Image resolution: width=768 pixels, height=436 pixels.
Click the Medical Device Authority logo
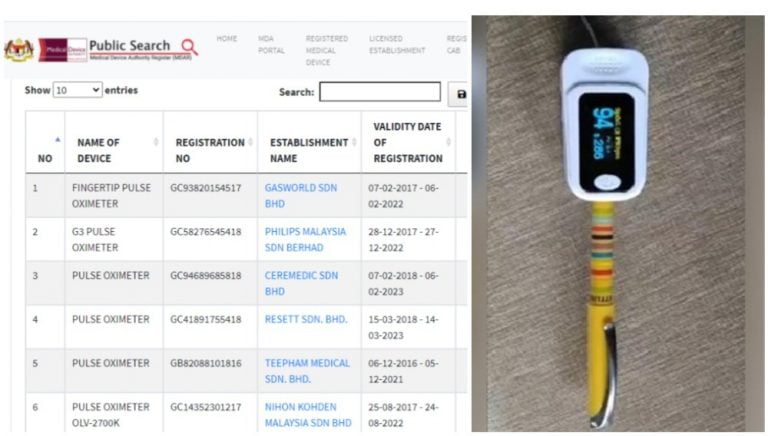[x=62, y=49]
